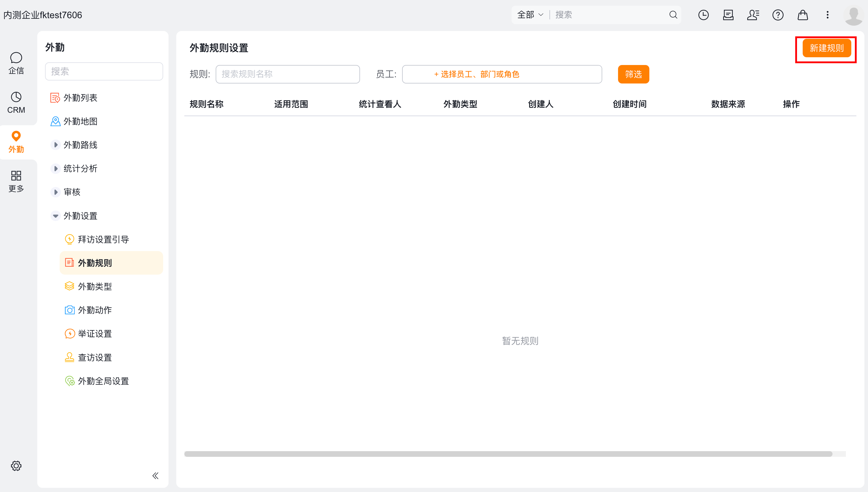
Task: Open settings gear at sidebar bottom
Action: (16, 466)
